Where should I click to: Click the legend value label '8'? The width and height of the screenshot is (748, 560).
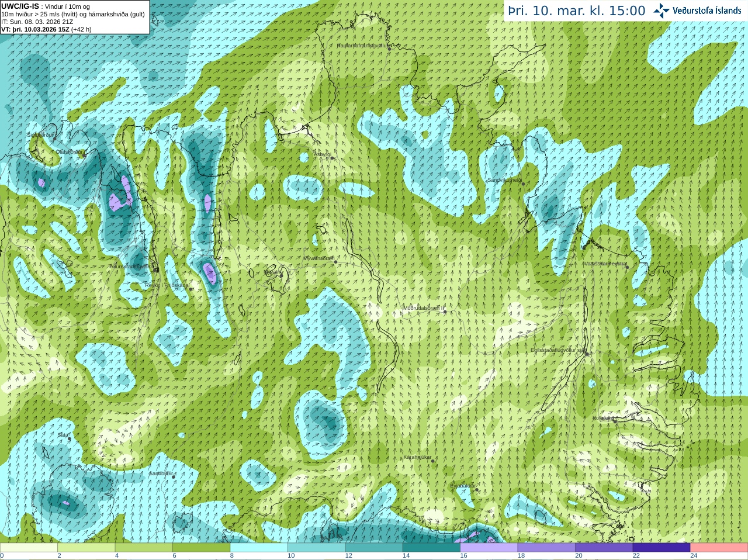pyautogui.click(x=232, y=556)
